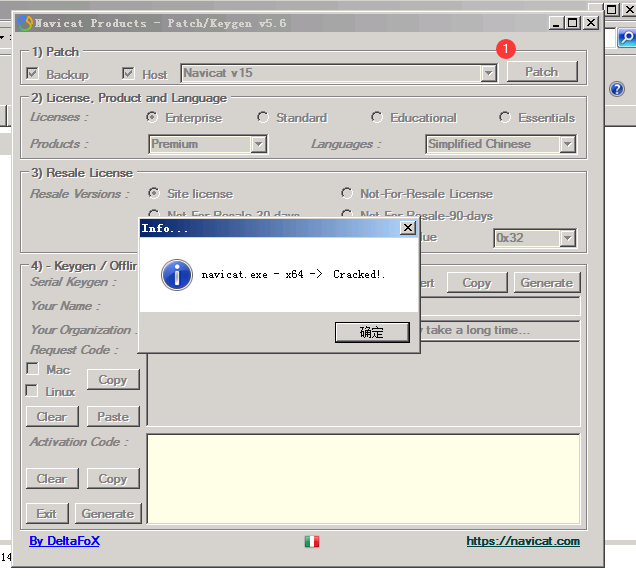Click the Italian flag icon

[312, 541]
